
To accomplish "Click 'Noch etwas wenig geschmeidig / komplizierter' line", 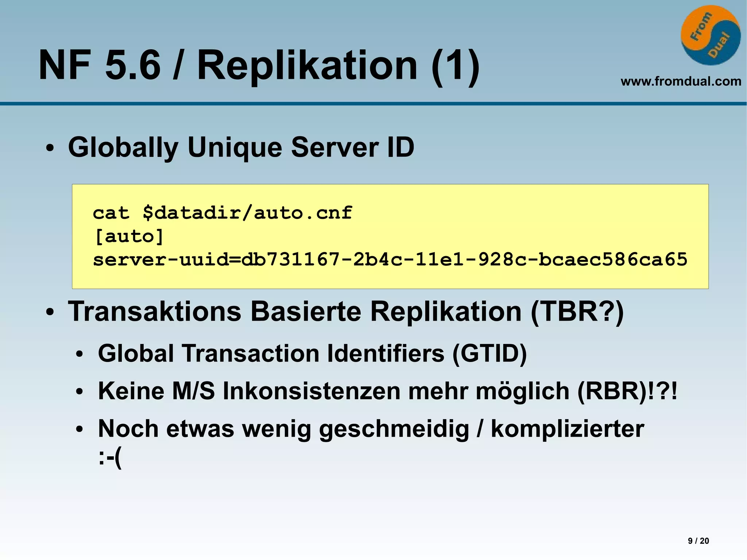I will pyautogui.click(x=371, y=429).
